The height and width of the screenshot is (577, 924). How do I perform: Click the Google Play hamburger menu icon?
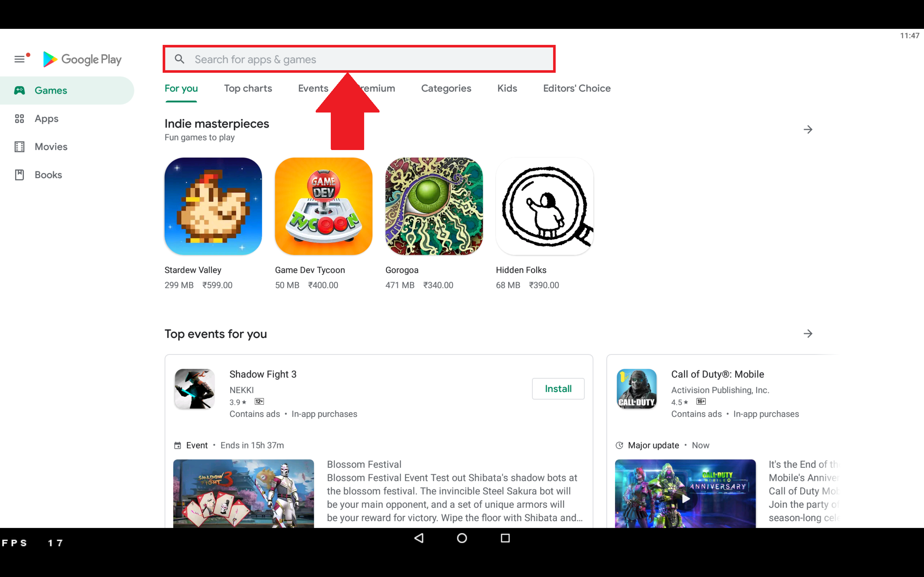[x=19, y=59]
